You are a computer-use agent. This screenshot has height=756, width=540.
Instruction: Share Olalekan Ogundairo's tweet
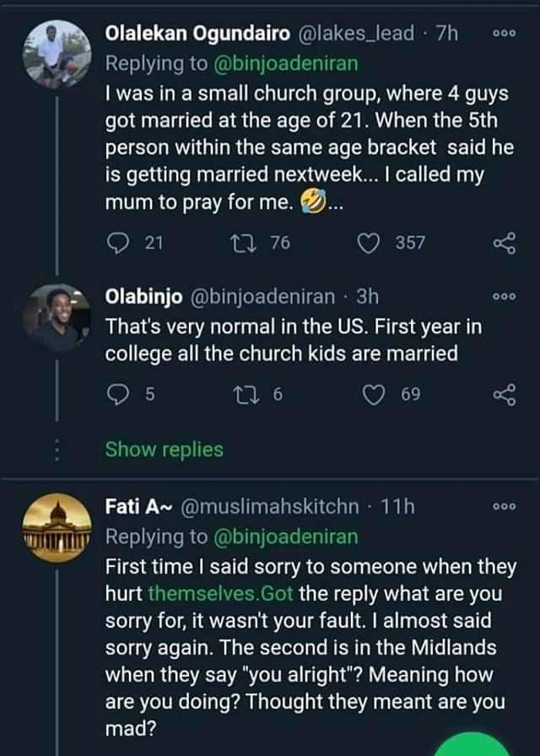tap(503, 244)
